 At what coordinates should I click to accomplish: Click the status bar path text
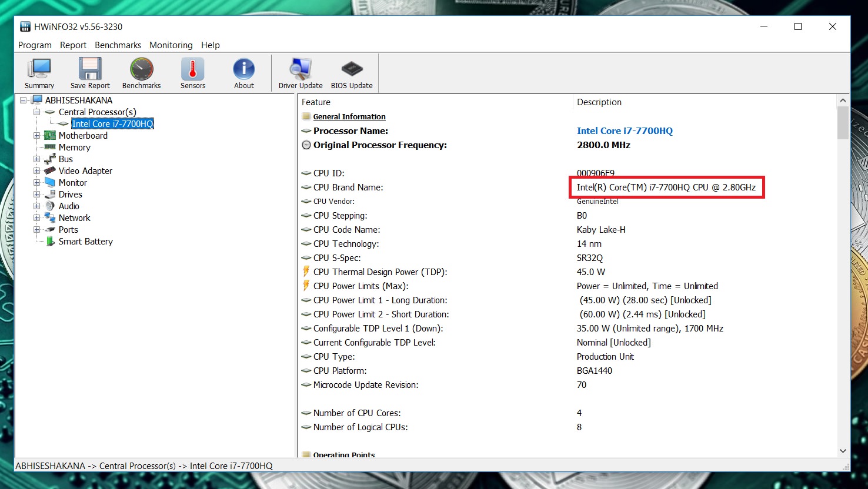[144, 465]
